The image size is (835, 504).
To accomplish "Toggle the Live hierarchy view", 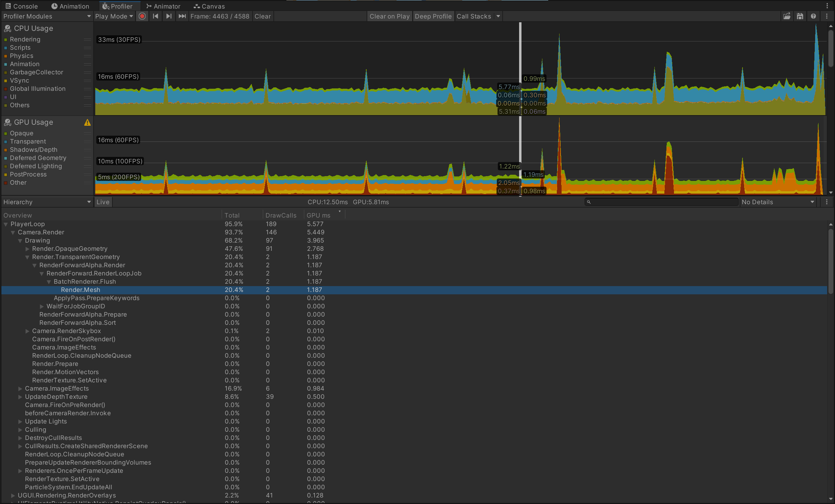I will pyautogui.click(x=103, y=202).
